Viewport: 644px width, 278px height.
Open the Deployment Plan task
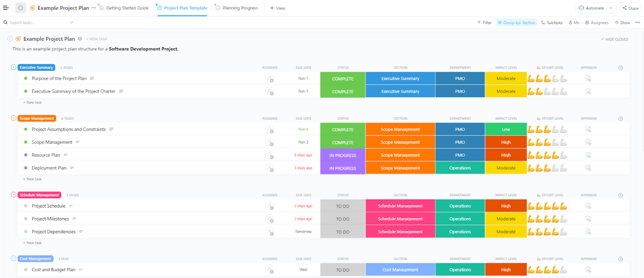(49, 168)
